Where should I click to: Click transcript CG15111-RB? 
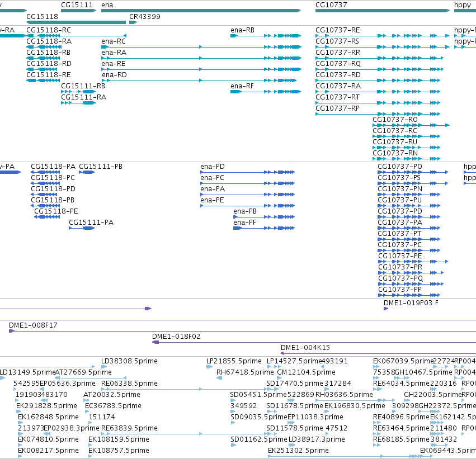[83, 86]
